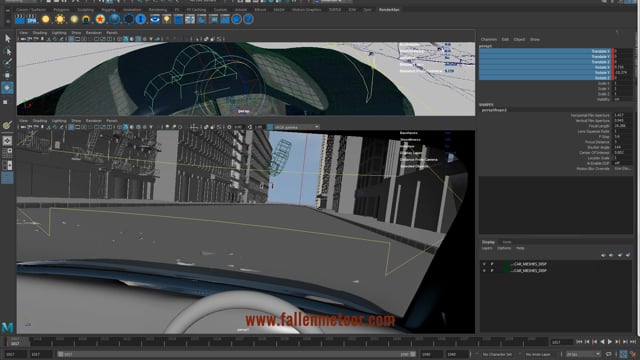Switch to four view layout
Viewport: 640px width, 360px height.
coord(7,153)
